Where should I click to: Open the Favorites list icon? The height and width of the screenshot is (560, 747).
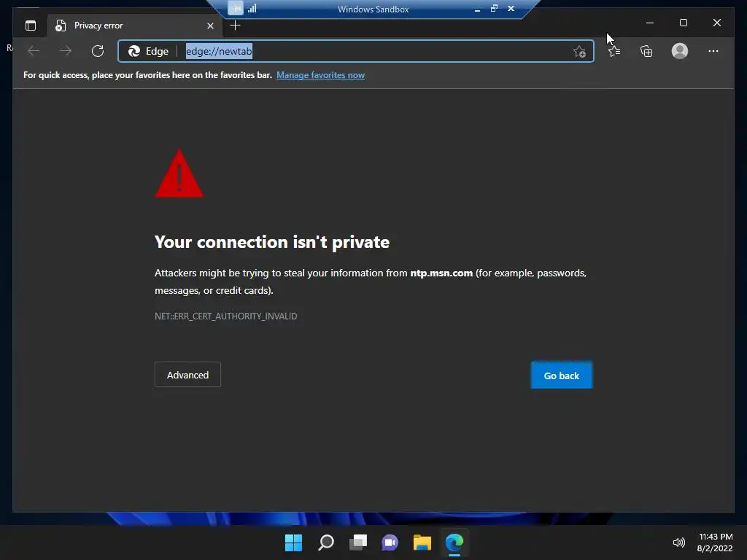[614, 51]
